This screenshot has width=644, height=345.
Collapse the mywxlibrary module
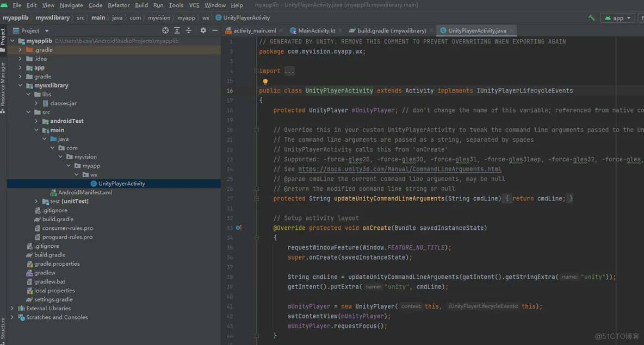click(20, 85)
